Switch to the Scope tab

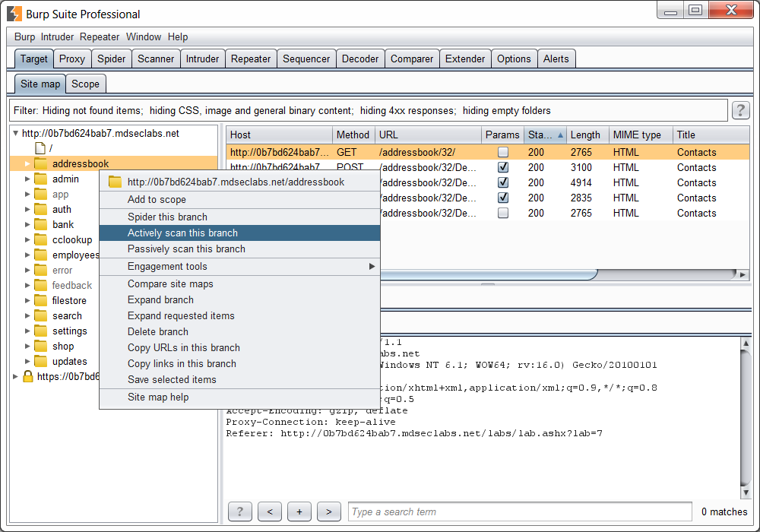click(85, 84)
